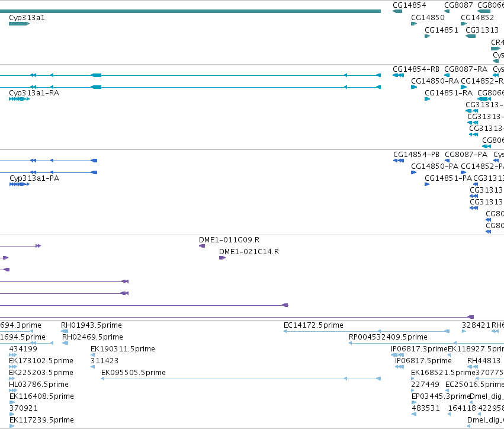504x429 pixels.
Task: Click EST label 328421
Action: click(x=476, y=325)
